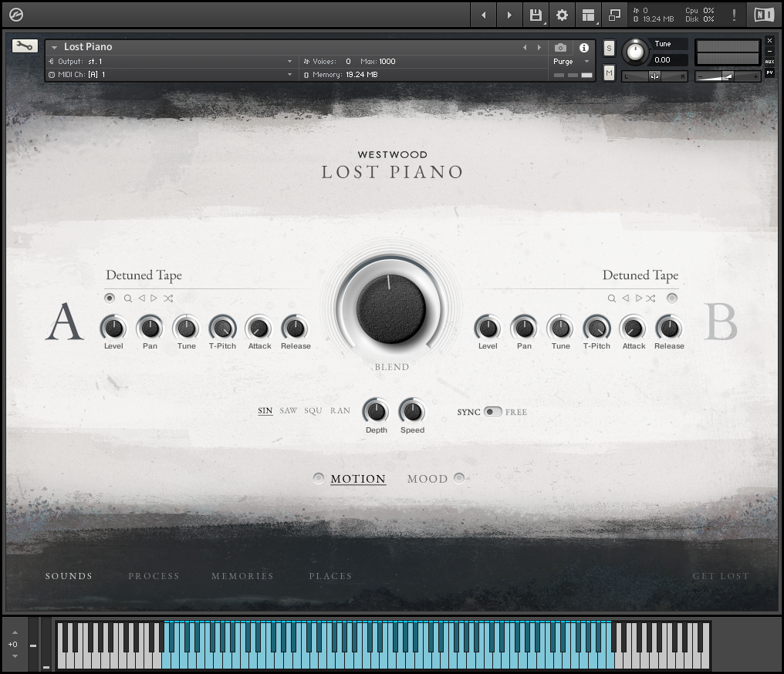Go to next preset in top toolbar

(x=509, y=15)
